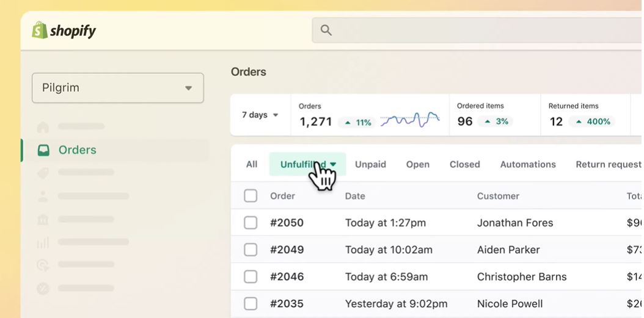
Task: Open order #2050
Action: coord(287,223)
